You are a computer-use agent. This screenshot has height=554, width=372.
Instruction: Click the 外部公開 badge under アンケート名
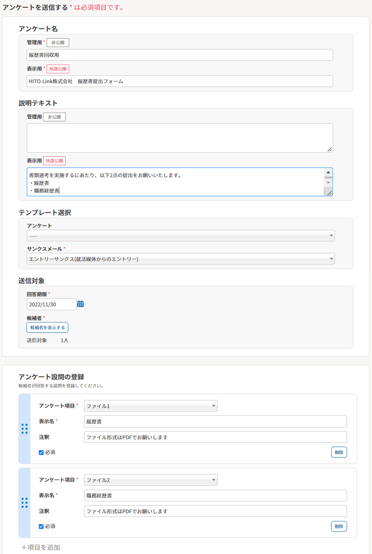click(x=58, y=69)
